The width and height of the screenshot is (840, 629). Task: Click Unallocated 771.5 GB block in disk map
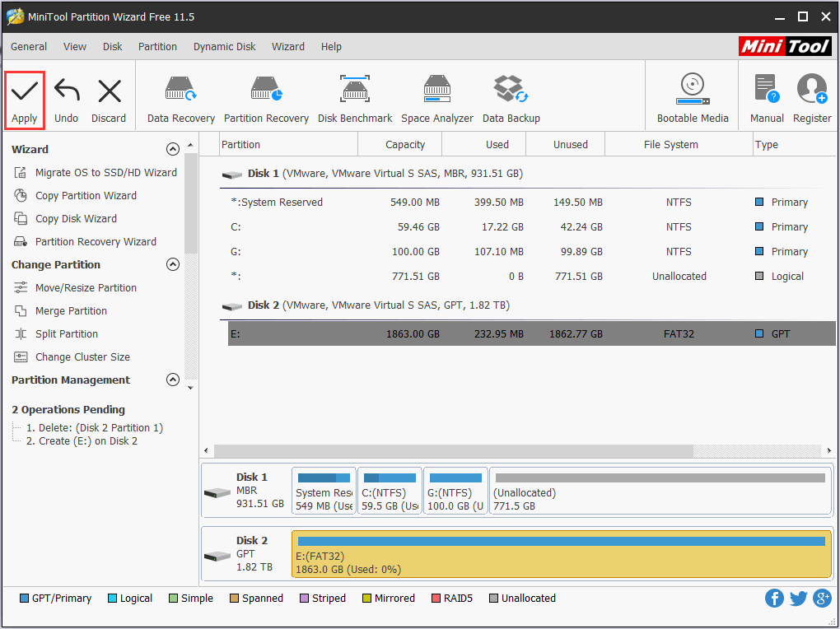(x=660, y=491)
